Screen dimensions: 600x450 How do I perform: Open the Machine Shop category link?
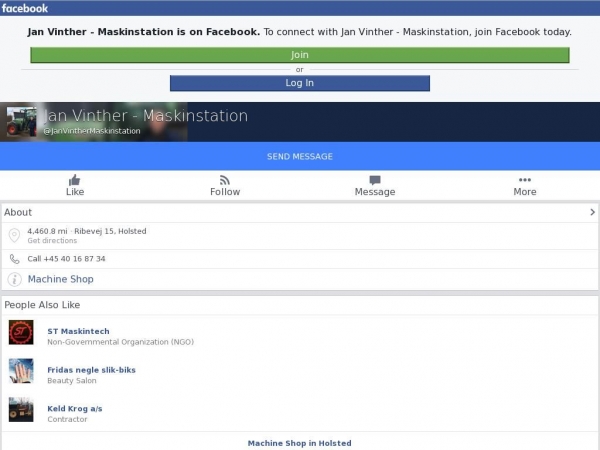coord(60,279)
